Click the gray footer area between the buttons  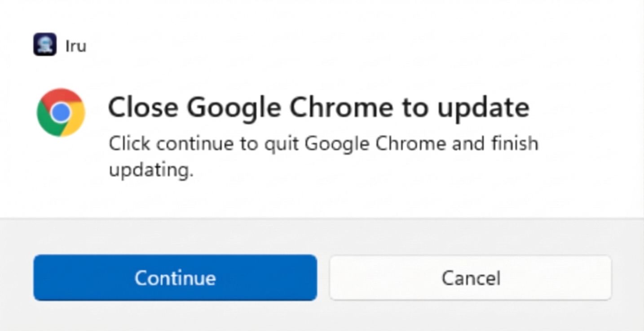click(x=323, y=277)
